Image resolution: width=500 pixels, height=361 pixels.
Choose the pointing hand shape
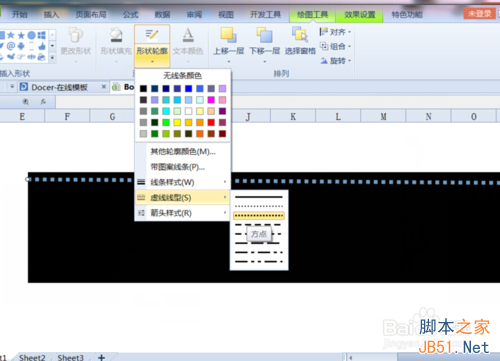point(21,57)
